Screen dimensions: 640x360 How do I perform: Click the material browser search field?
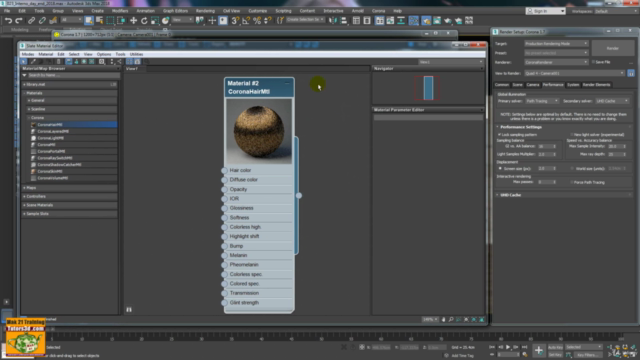[73, 76]
